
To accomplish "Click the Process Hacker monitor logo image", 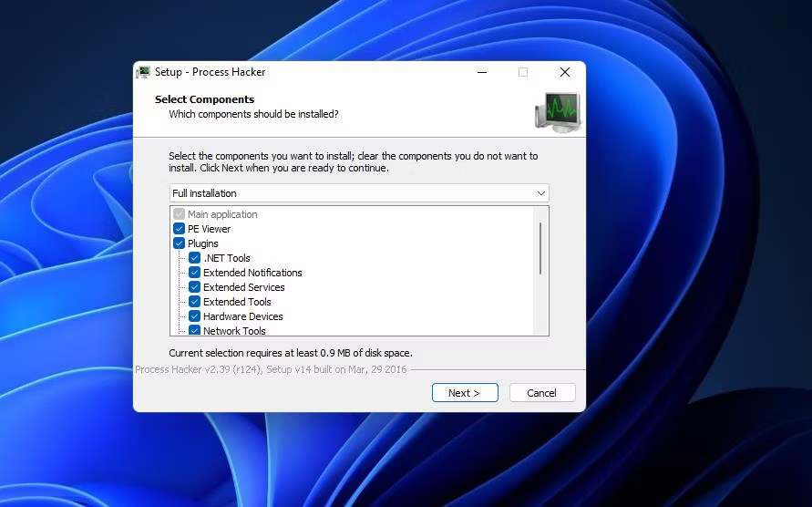I will (558, 112).
